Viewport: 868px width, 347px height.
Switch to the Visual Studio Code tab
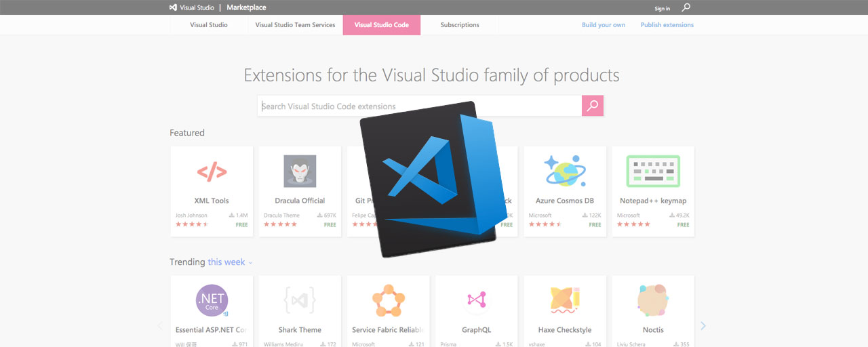381,25
